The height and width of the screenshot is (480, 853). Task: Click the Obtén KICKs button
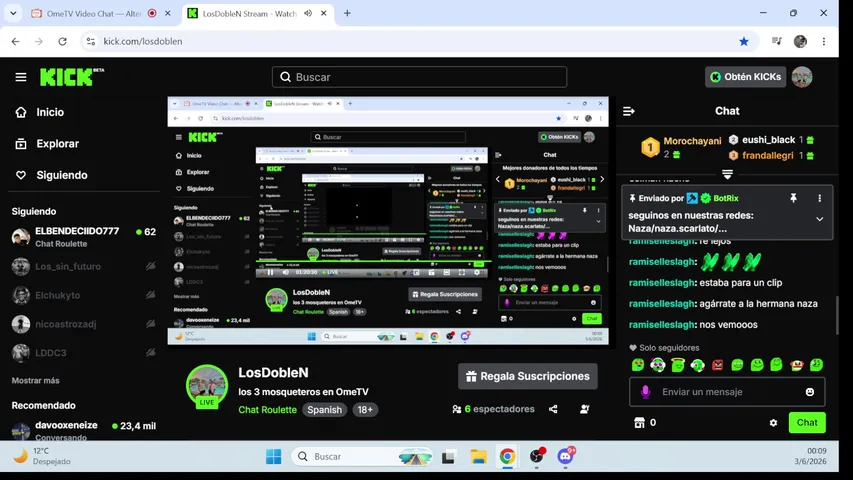[745, 77]
